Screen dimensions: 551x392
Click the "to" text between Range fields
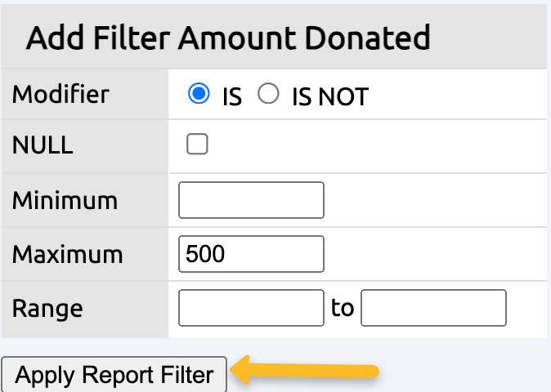coord(343,310)
